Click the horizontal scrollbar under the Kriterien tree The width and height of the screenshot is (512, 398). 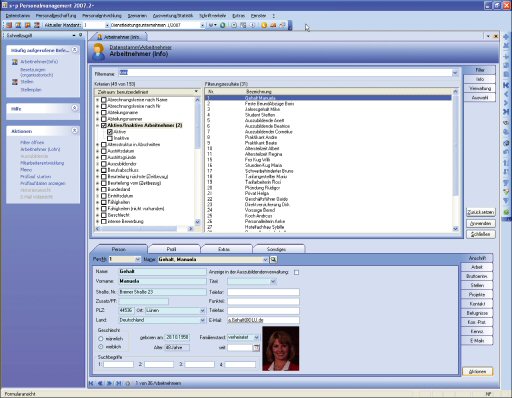144,229
